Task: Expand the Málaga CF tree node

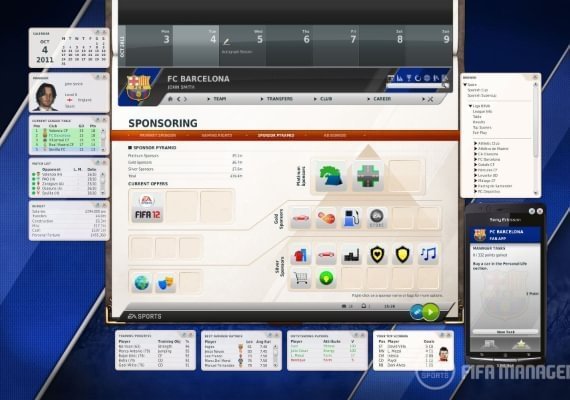Action: 475,181
